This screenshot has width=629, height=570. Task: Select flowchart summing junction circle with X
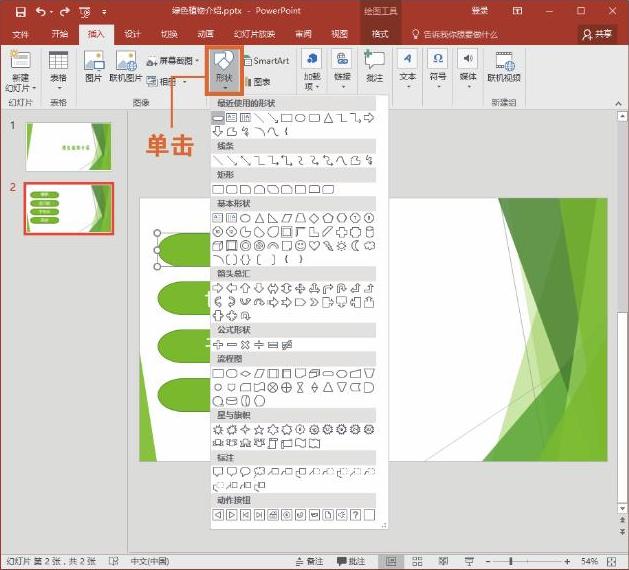(x=273, y=387)
